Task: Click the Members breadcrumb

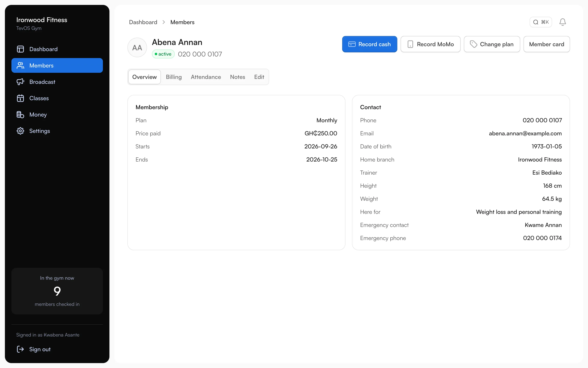Action: pos(183,22)
